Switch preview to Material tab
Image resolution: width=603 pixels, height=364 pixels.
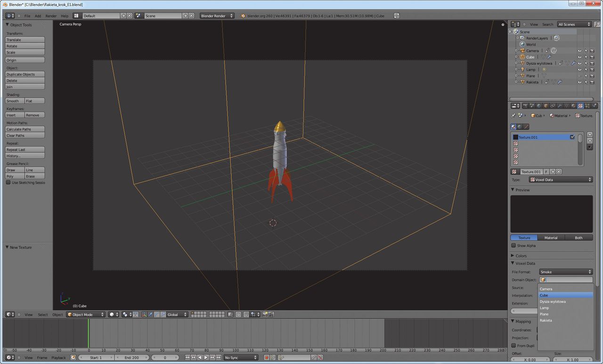[x=551, y=238]
